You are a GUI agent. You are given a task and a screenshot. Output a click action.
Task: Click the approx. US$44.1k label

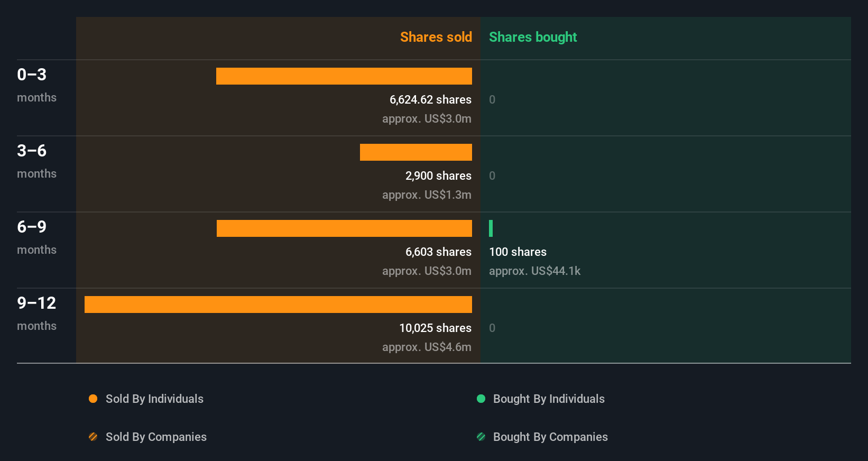click(534, 271)
